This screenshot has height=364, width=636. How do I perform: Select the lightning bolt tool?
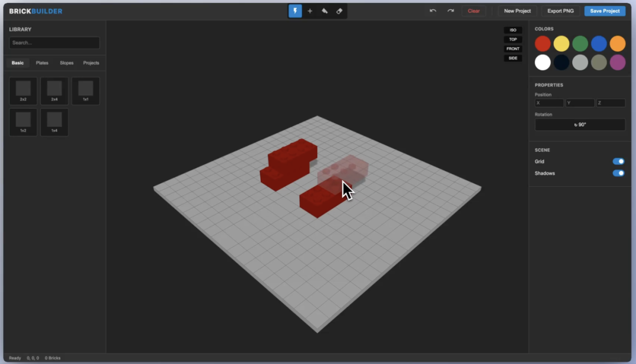[x=295, y=11]
